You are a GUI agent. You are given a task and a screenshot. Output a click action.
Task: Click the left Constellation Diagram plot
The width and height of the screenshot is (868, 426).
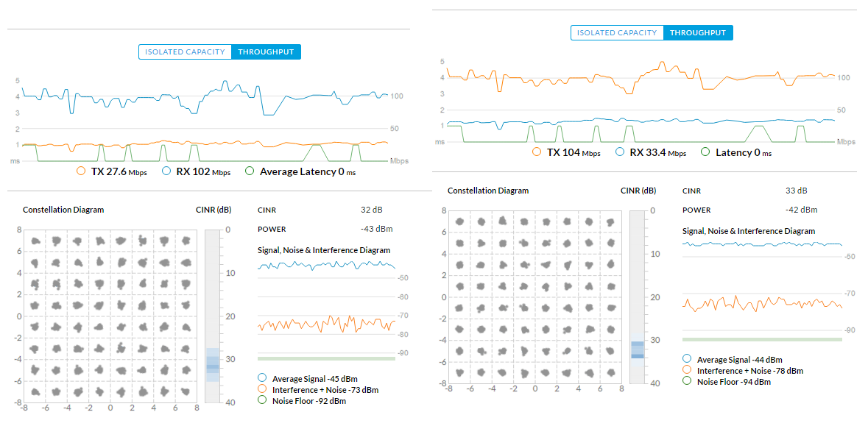(x=110, y=316)
